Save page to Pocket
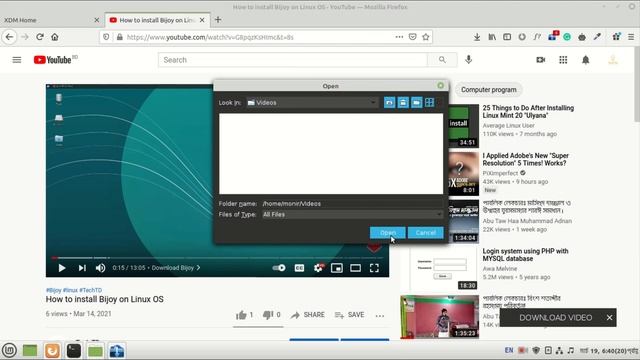 click(x=413, y=37)
